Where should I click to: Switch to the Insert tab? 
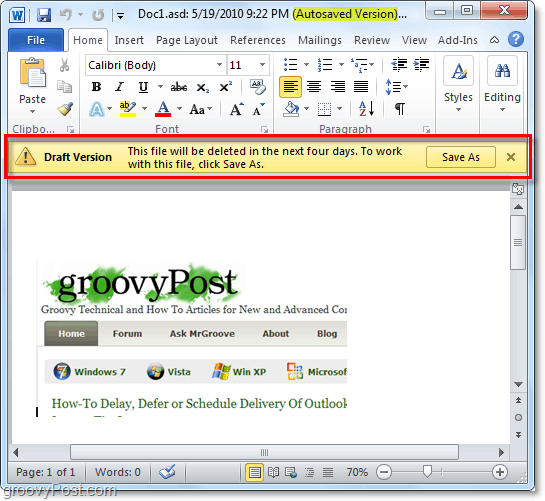129,40
